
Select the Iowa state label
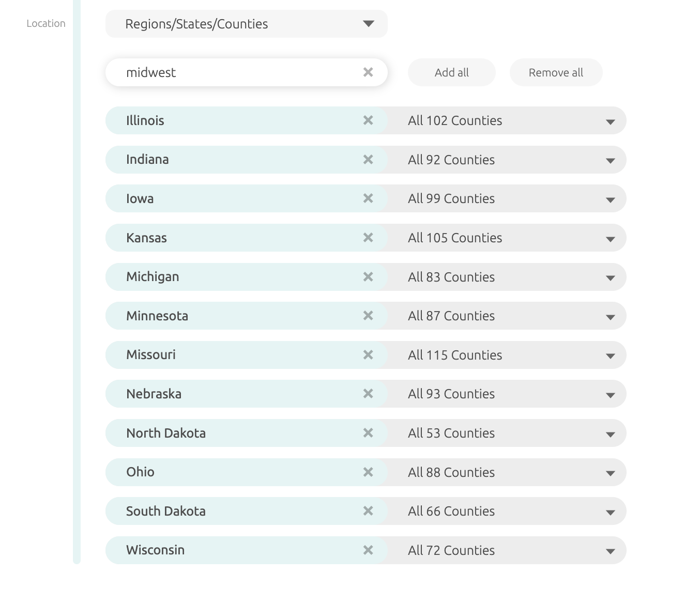click(140, 198)
